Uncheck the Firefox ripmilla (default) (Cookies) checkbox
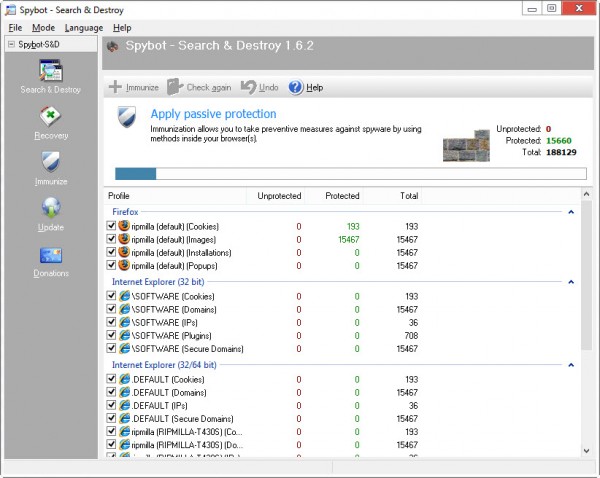Image resolution: width=600 pixels, height=478 pixels. (x=112, y=227)
